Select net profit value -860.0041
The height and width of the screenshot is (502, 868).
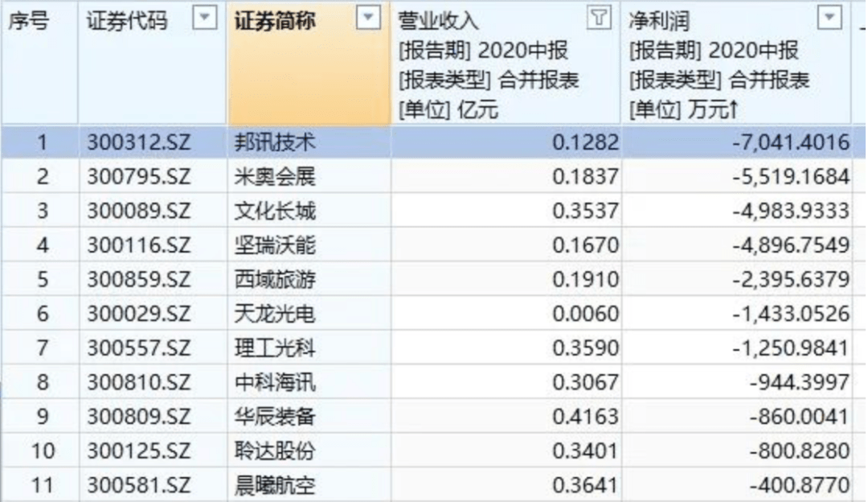coord(800,418)
